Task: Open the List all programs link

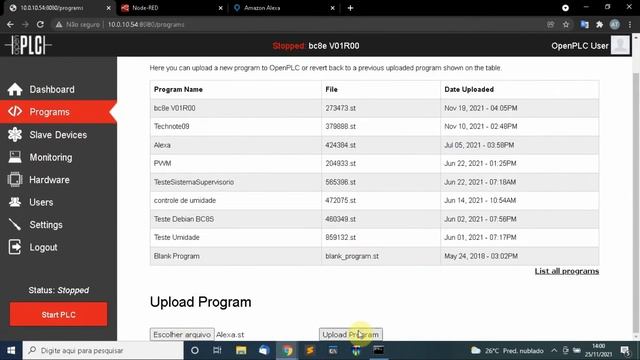Action: point(567,271)
